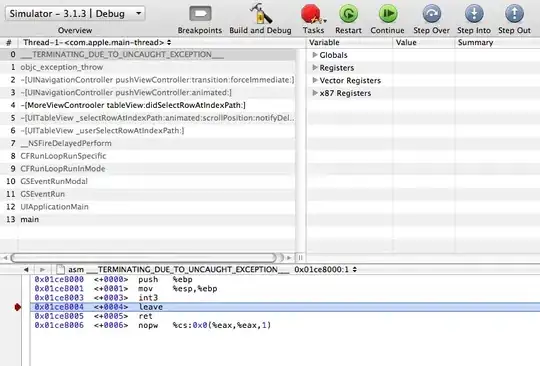Open the 0x01ce8000:1 address popup

coord(325,270)
